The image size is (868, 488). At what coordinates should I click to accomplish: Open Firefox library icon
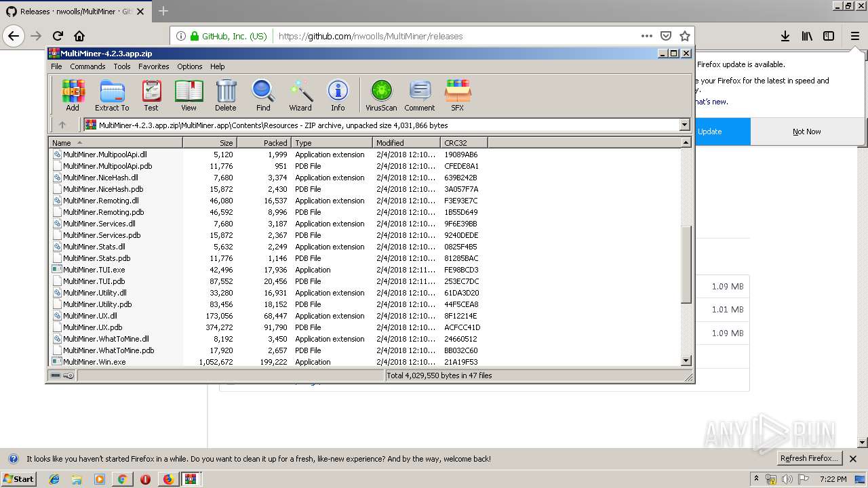pyautogui.click(x=807, y=36)
